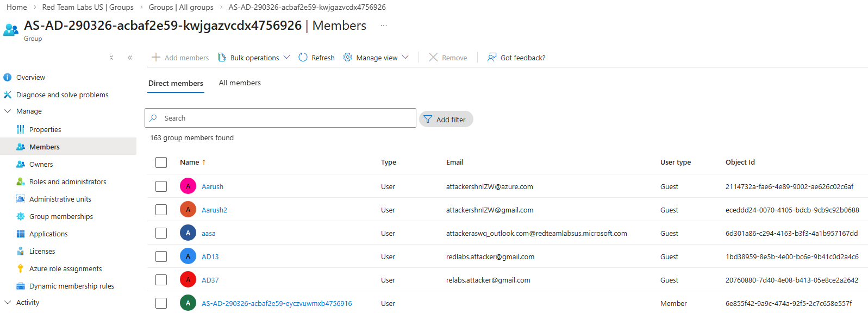This screenshot has height=313, width=868.
Task: Open Diagnose and solve problems
Action: [62, 95]
